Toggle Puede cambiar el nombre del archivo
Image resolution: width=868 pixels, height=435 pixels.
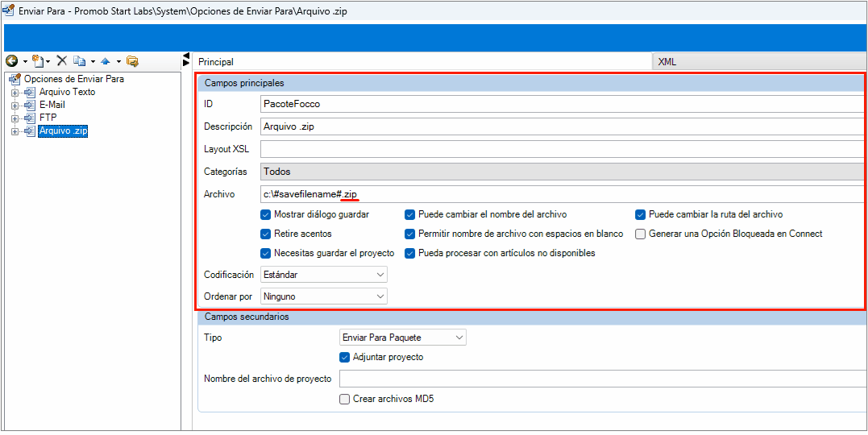(x=409, y=214)
